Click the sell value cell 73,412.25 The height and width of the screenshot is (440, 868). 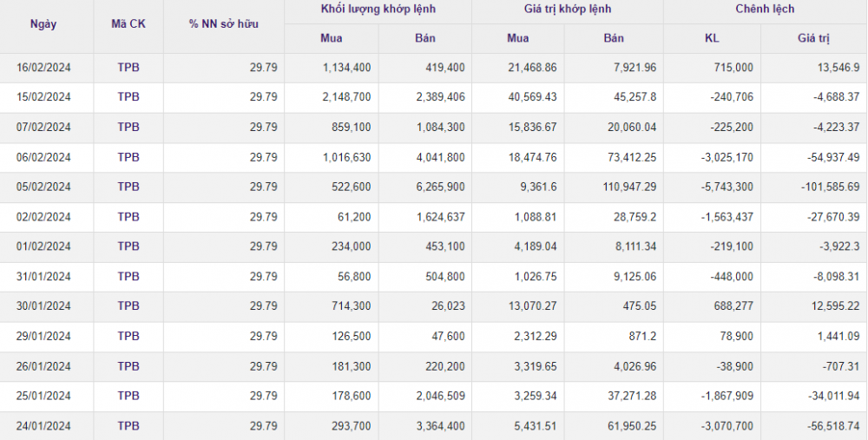click(x=629, y=157)
